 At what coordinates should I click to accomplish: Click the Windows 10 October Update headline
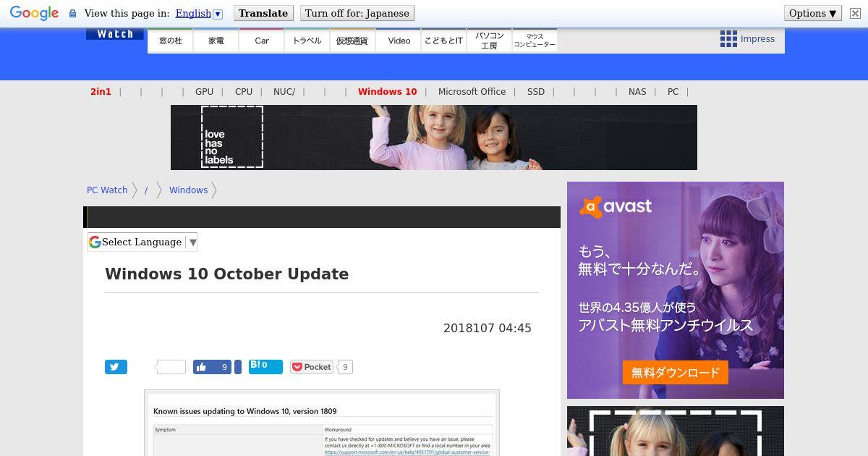pos(227,274)
